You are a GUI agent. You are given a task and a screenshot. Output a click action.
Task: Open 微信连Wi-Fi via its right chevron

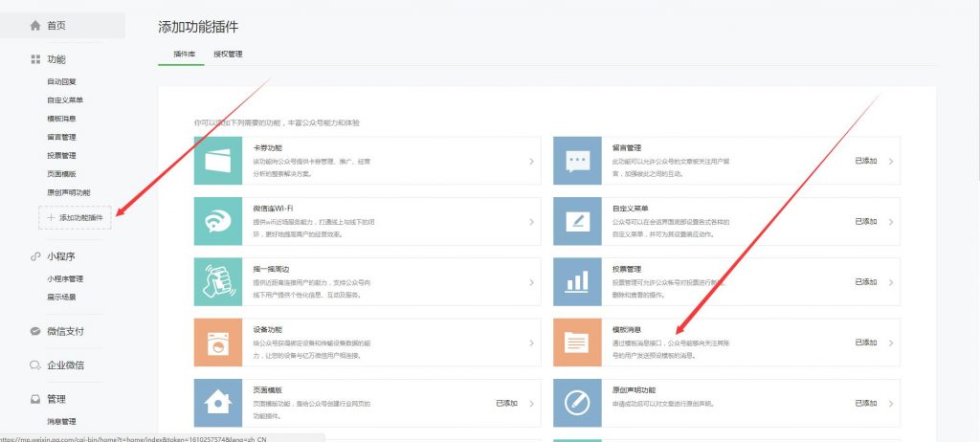[532, 222]
